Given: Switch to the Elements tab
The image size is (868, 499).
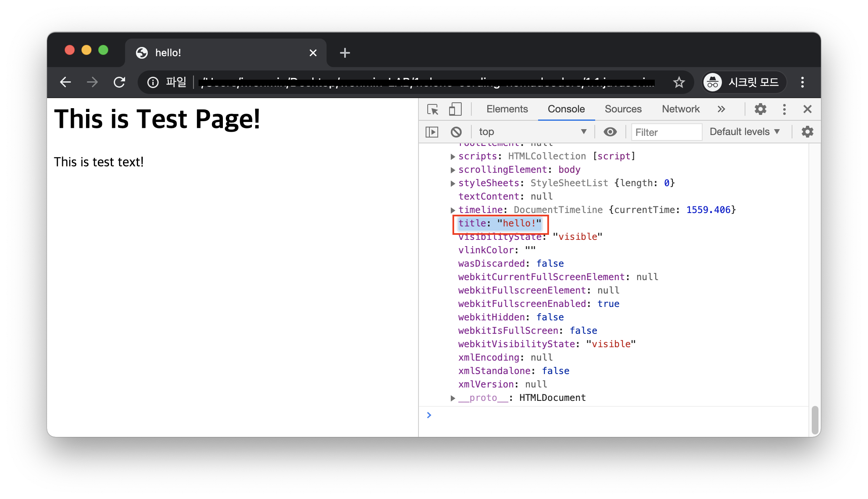Looking at the screenshot, I should point(507,109).
